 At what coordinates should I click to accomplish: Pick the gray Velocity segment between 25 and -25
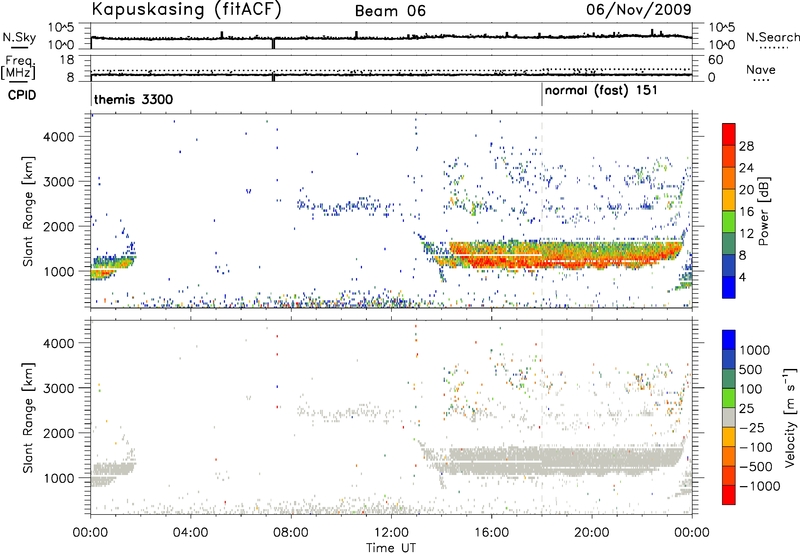click(x=729, y=418)
